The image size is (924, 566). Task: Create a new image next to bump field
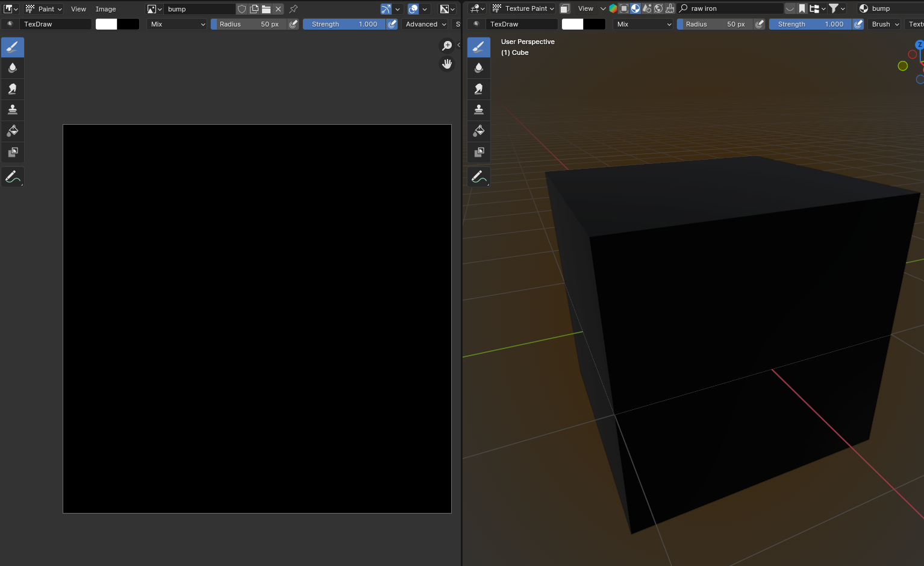pyautogui.click(x=254, y=9)
